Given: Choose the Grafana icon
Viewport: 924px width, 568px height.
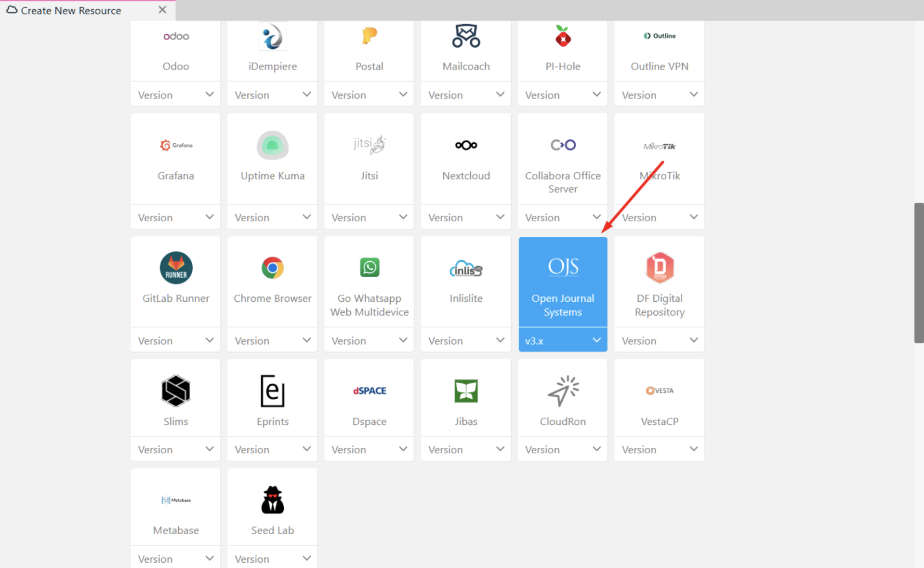Looking at the screenshot, I should (176, 145).
